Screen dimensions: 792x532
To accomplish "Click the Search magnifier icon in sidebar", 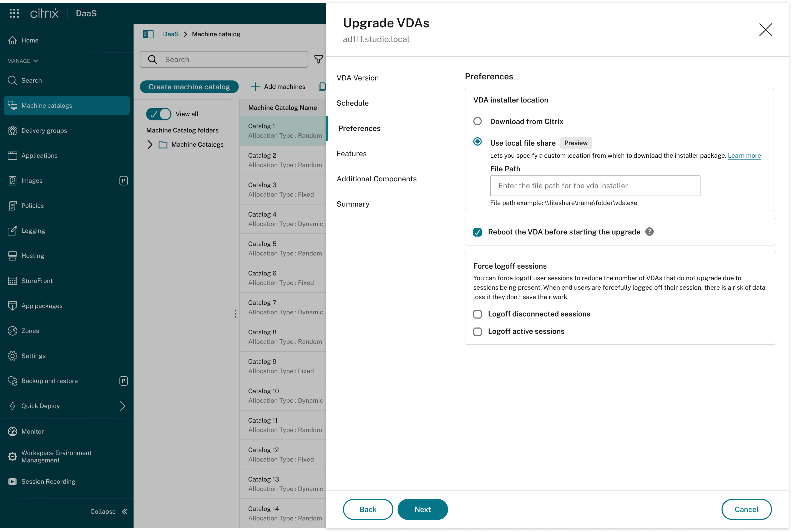I will tap(13, 80).
